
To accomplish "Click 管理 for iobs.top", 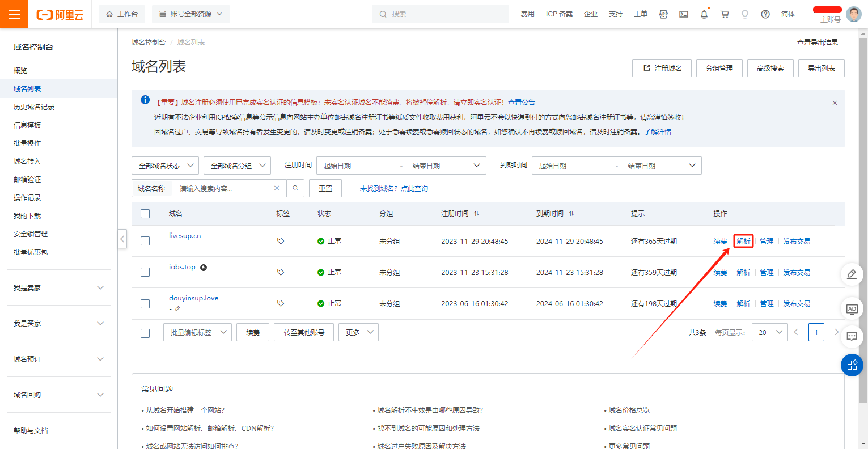I will tap(767, 272).
